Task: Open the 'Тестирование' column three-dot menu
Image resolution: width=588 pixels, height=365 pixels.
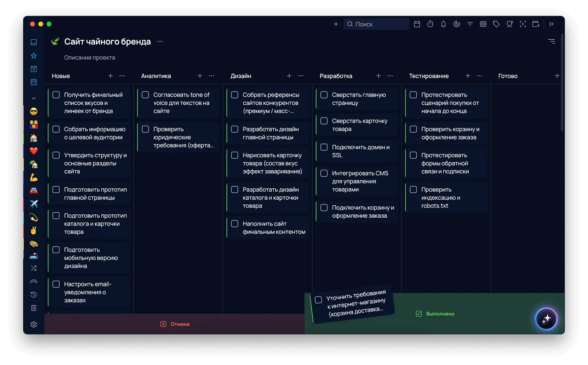Action: 480,76
